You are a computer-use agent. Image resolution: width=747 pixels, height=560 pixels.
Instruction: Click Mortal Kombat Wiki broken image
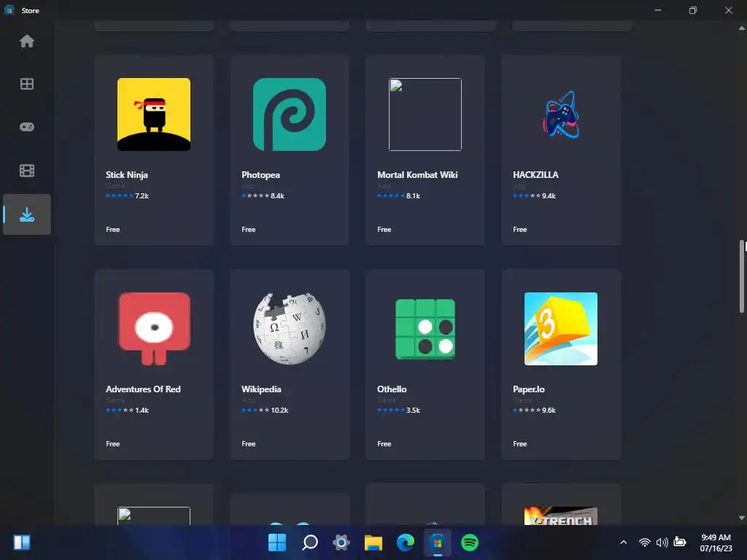[425, 114]
